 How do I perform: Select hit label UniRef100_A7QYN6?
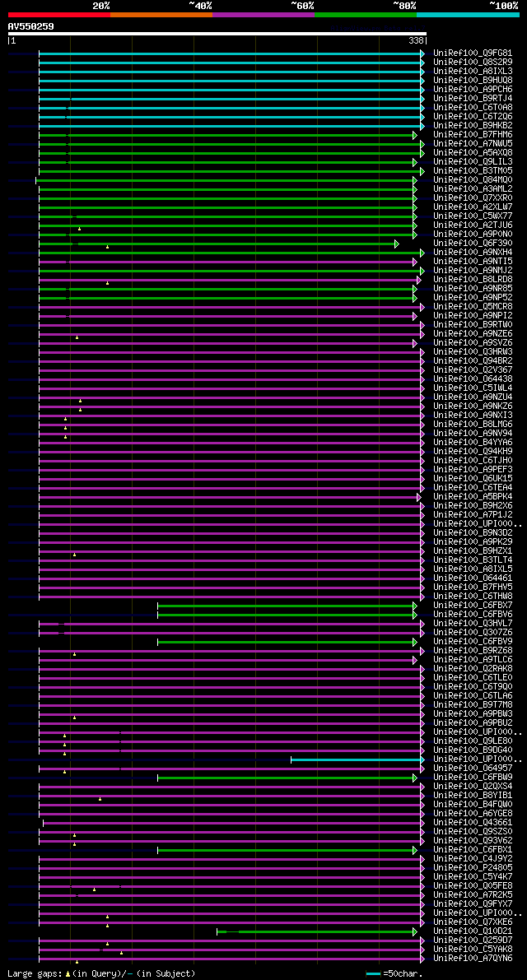coord(473,959)
